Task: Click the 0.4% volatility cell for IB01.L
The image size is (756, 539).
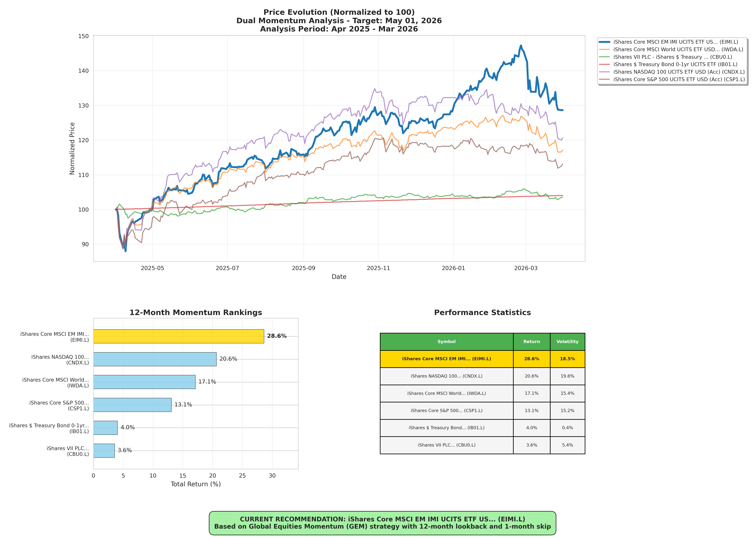Action: click(x=568, y=428)
